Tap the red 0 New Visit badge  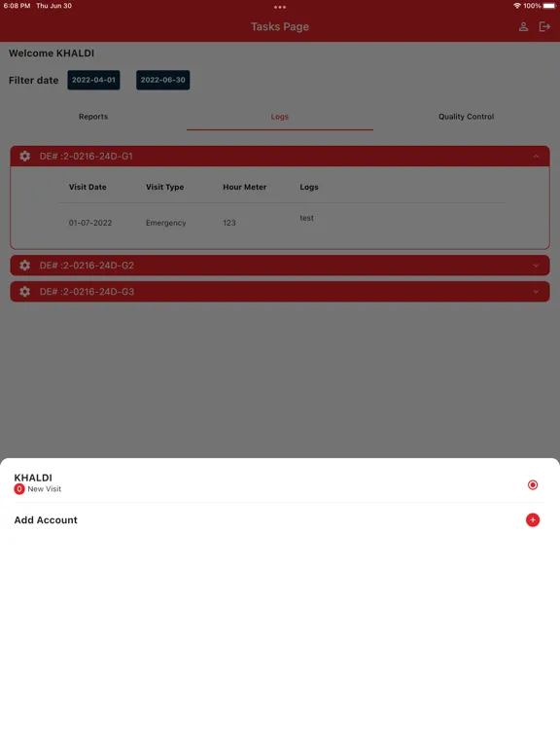[19, 489]
